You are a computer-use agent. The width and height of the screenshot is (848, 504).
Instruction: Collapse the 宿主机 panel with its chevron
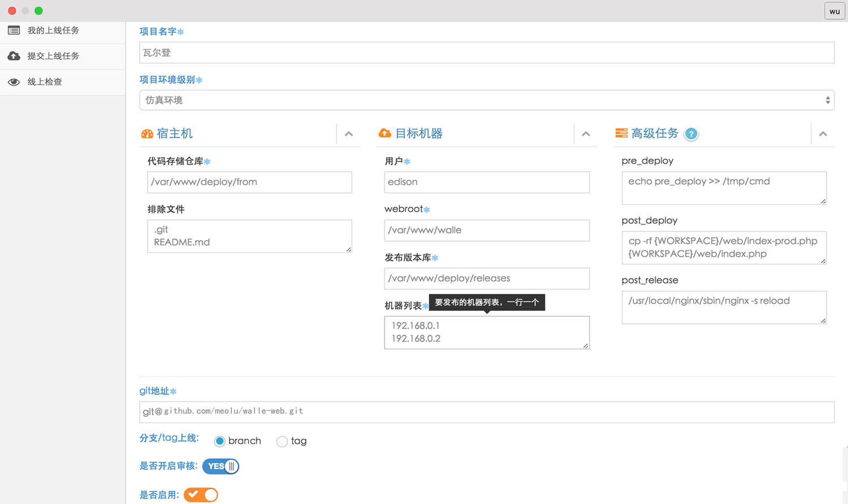349,134
